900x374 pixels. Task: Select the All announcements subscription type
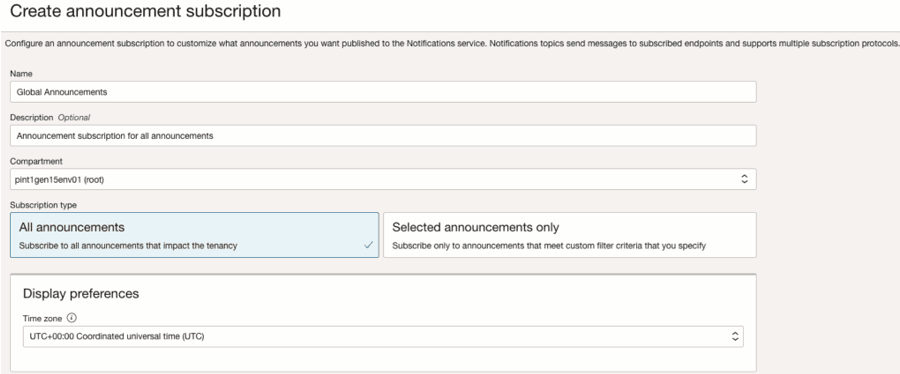195,235
